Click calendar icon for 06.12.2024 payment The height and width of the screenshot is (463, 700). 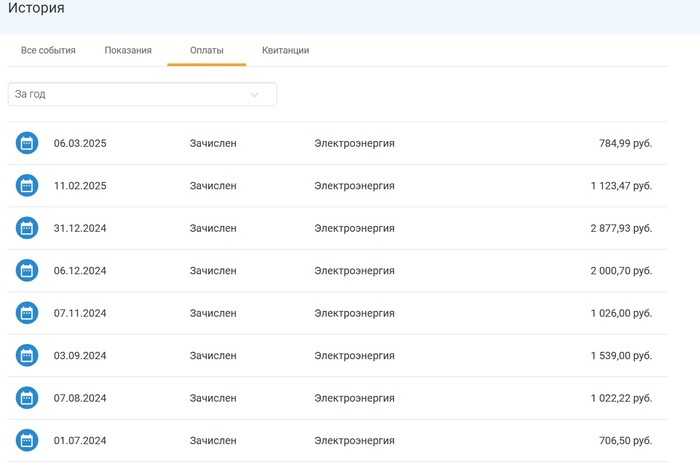27,271
